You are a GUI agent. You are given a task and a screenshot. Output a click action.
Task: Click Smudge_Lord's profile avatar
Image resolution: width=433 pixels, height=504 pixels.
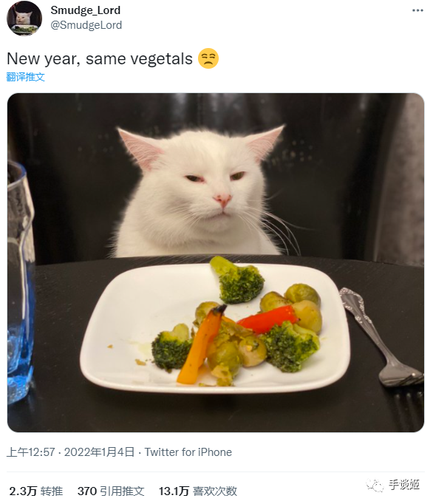(x=24, y=18)
